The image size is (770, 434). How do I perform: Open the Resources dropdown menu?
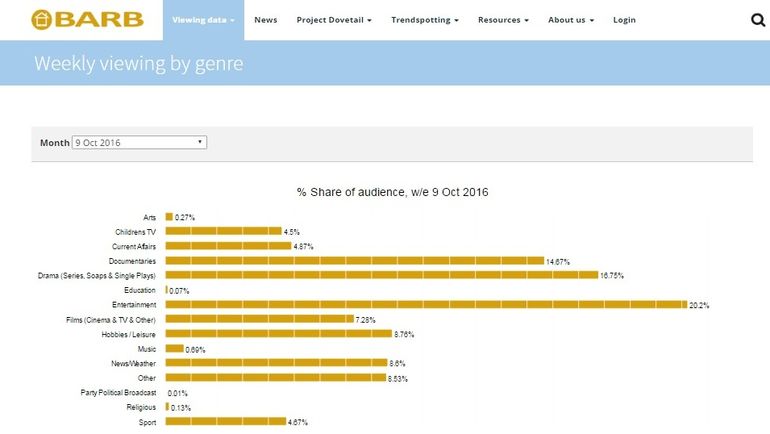pos(503,20)
